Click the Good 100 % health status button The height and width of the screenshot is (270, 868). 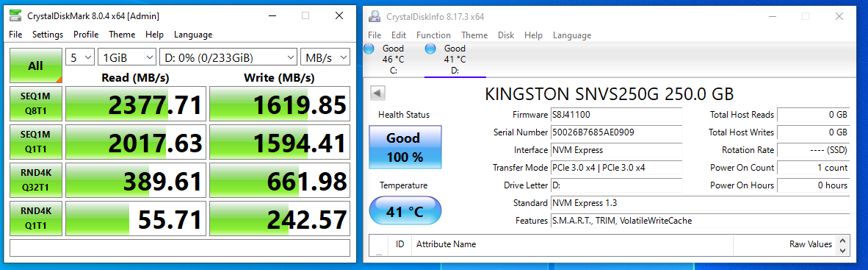[x=405, y=147]
